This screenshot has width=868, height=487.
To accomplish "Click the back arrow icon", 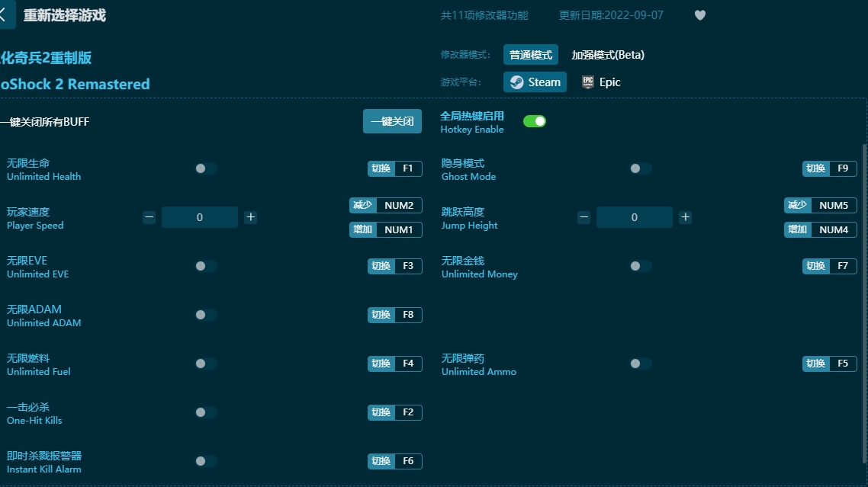I will [x=5, y=14].
